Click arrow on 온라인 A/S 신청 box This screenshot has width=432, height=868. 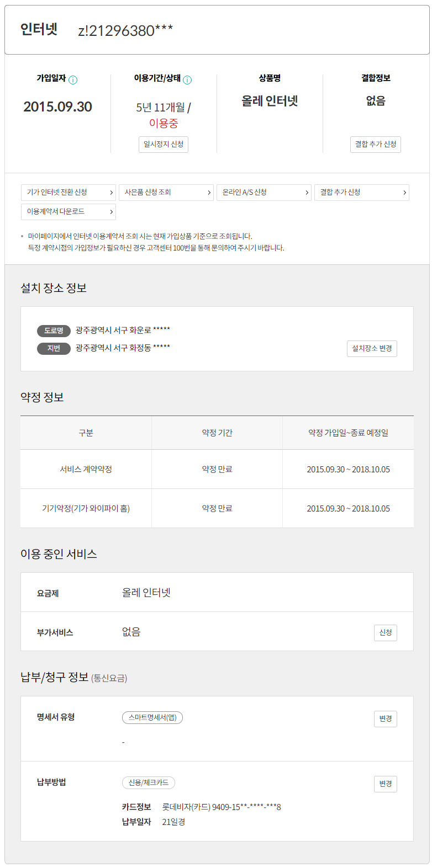click(x=307, y=193)
